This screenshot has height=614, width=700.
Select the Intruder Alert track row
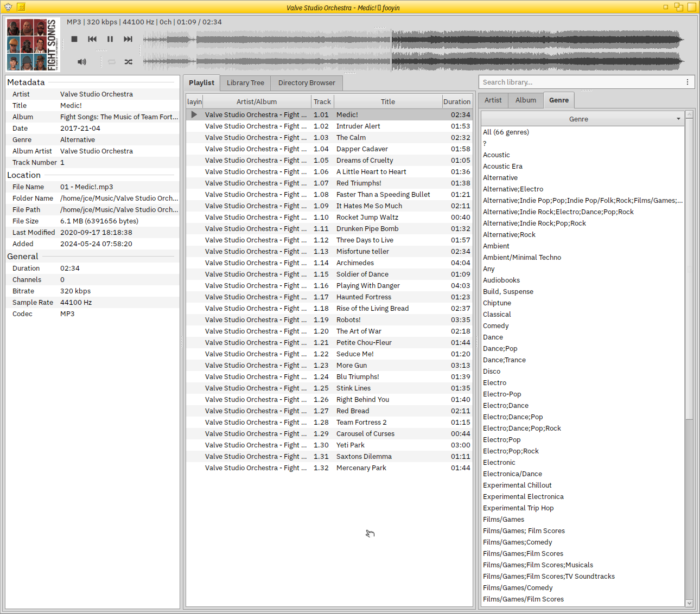click(329, 126)
